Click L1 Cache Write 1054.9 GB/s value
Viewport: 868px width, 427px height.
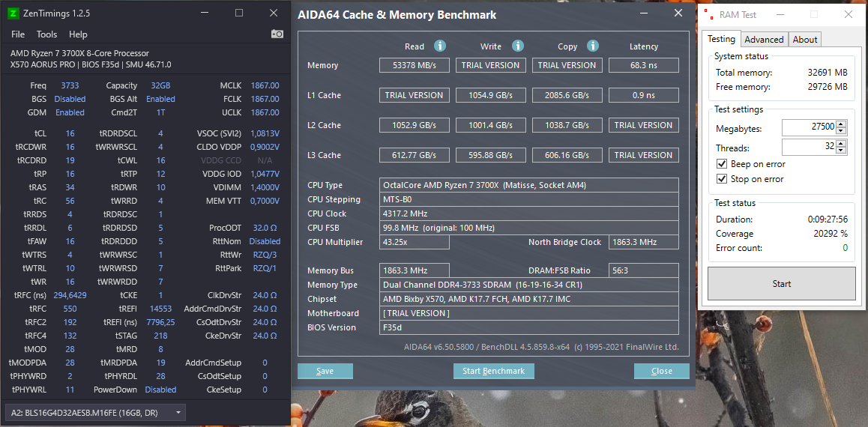pyautogui.click(x=490, y=95)
